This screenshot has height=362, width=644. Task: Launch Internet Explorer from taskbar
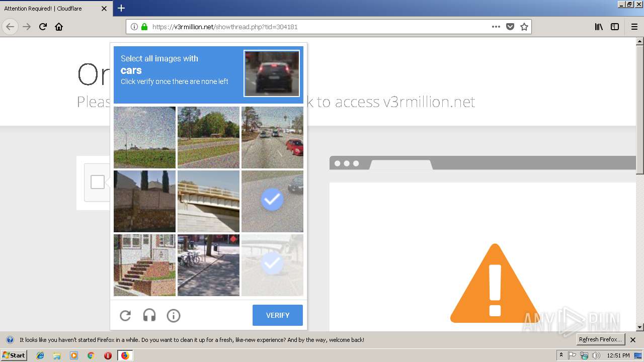click(40, 355)
